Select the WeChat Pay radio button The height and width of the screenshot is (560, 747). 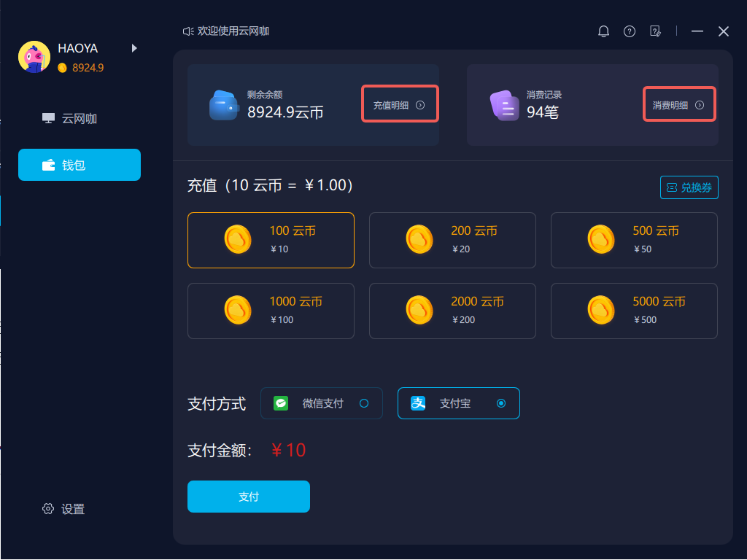(364, 403)
